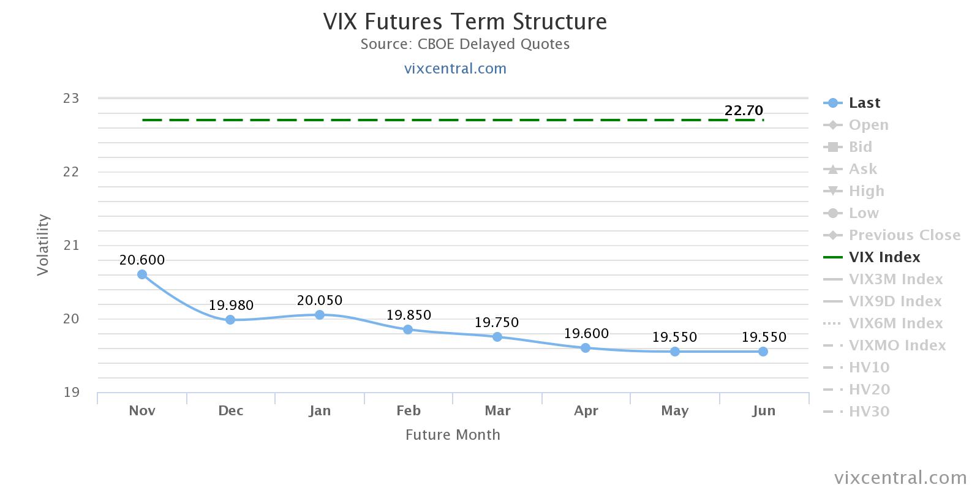Click the VIXMO Index dashed legend icon
The height and width of the screenshot is (490, 980).
(x=832, y=345)
